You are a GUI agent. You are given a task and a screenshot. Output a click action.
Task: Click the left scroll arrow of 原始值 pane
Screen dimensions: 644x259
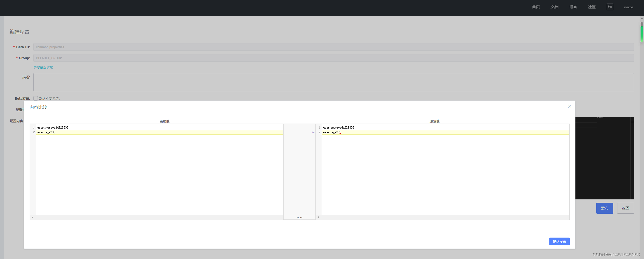coord(318,217)
